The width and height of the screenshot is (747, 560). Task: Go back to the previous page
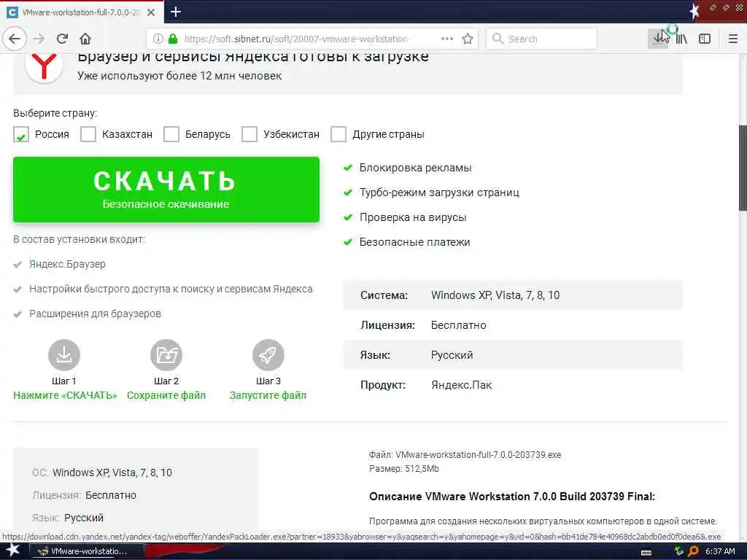tap(15, 39)
